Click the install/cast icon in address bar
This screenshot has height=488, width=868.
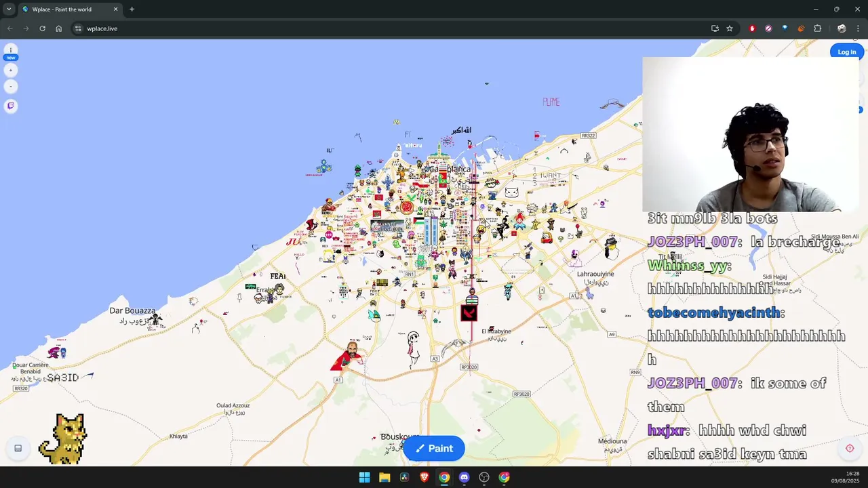[x=715, y=28]
